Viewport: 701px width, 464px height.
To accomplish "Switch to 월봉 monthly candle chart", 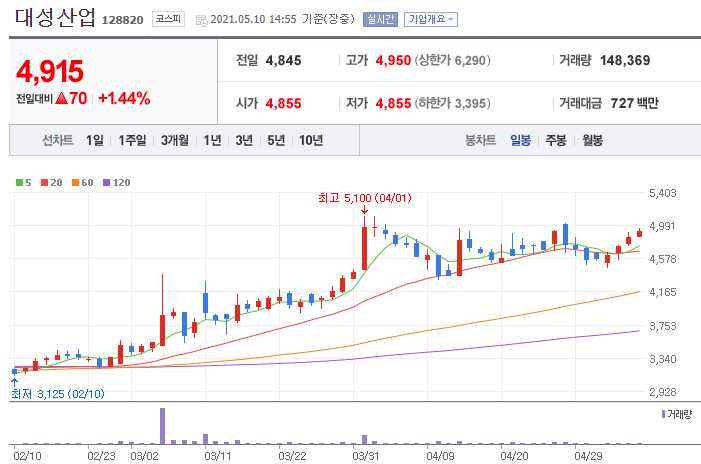I will pyautogui.click(x=592, y=140).
